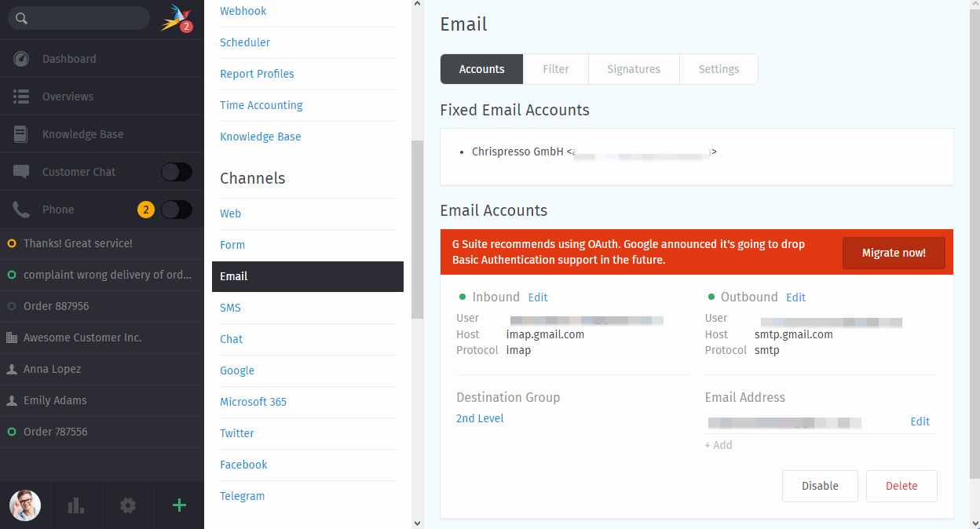Click the Knowledge Base book icon

pos(21,134)
